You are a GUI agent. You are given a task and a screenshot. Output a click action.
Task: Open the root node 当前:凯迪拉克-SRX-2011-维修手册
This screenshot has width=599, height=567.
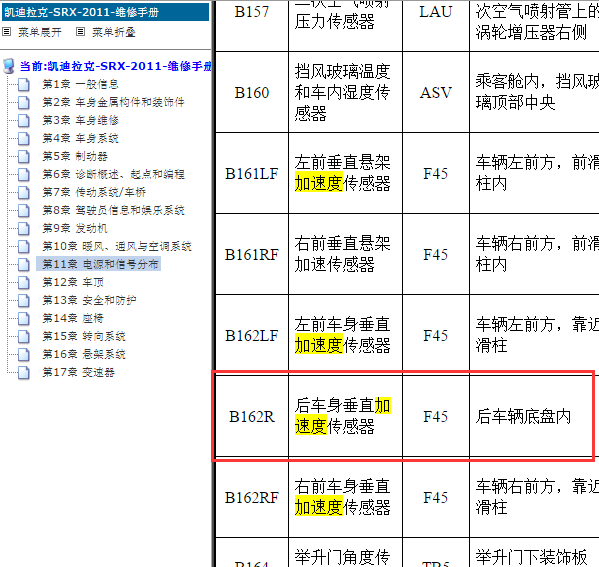click(115, 66)
